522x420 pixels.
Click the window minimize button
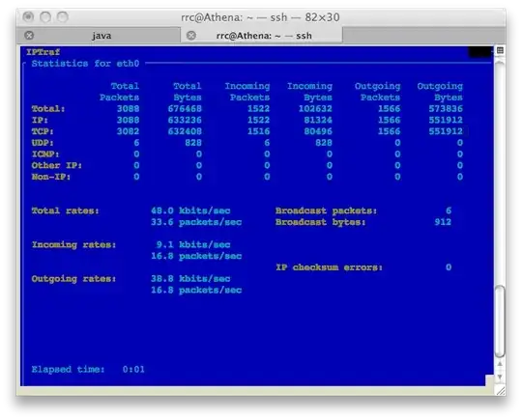click(x=45, y=16)
